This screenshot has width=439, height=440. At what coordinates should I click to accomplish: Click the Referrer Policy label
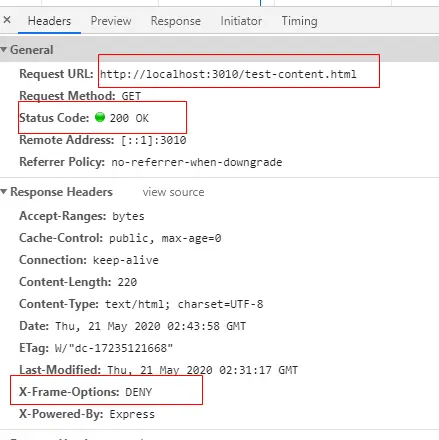[x=62, y=162]
